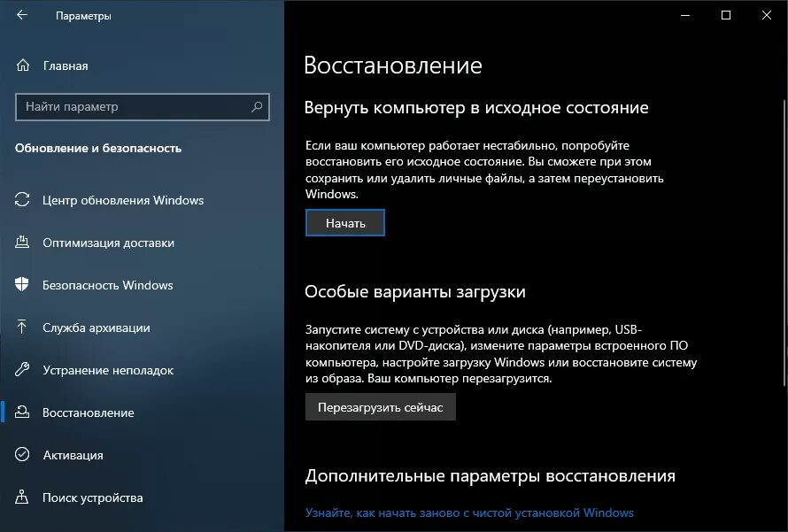This screenshot has width=788, height=532.
Task: Click the Windows Security shield icon
Action: tap(22, 284)
